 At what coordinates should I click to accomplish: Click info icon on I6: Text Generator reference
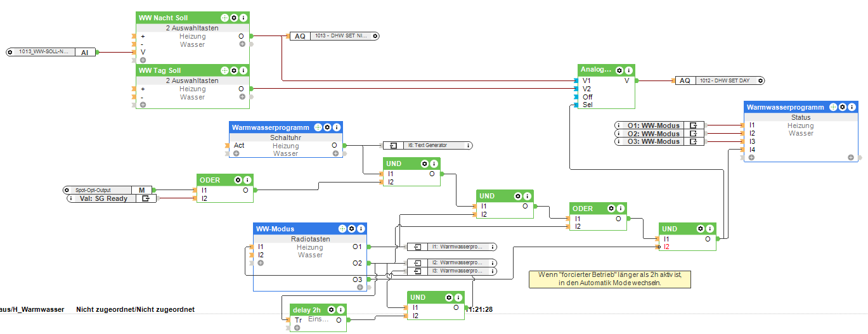tap(469, 145)
